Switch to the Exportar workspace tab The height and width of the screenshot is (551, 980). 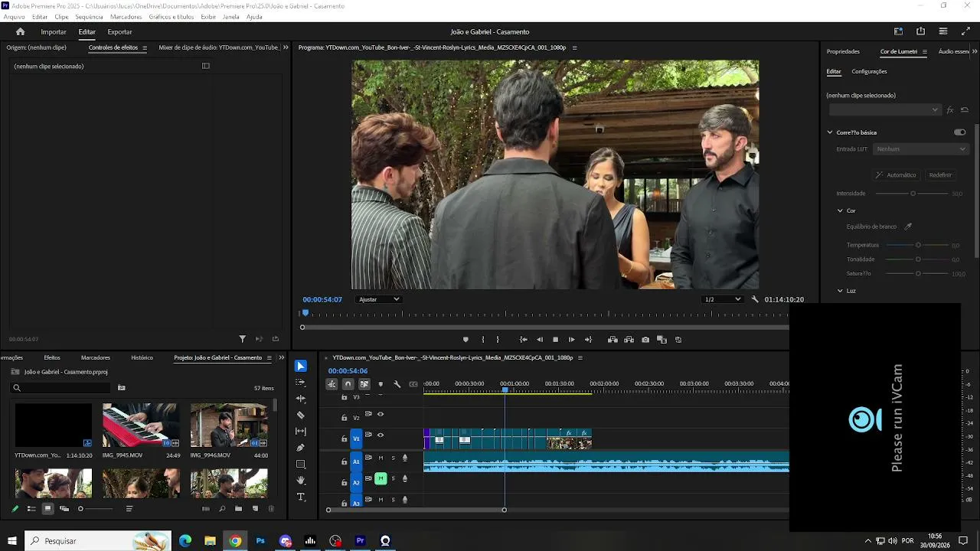tap(119, 32)
